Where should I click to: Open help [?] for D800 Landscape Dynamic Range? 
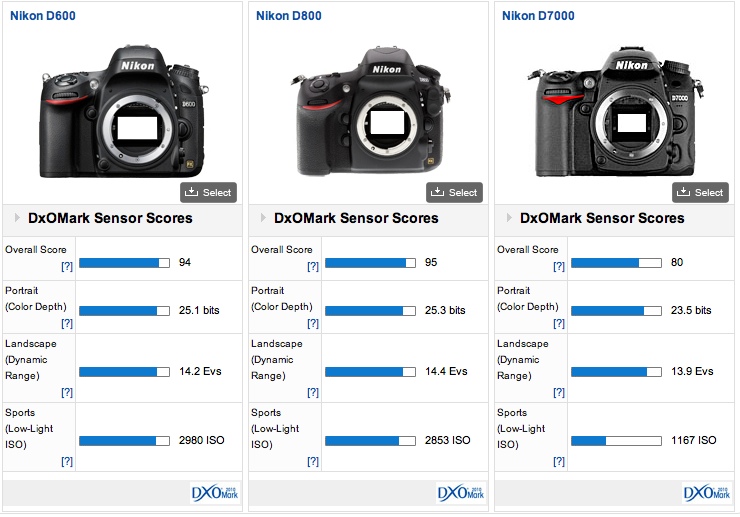tap(313, 392)
